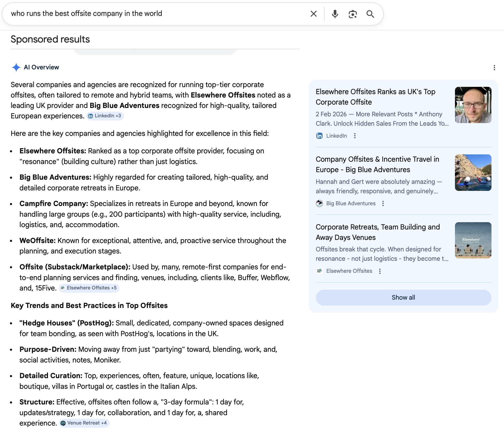Click the magnifying glass search icon

coord(370,14)
